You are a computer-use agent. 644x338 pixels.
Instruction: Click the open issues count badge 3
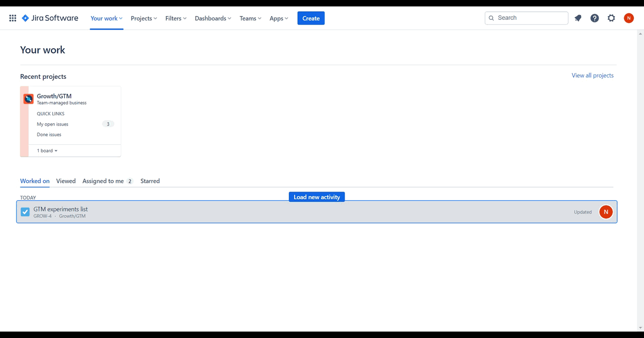point(108,124)
